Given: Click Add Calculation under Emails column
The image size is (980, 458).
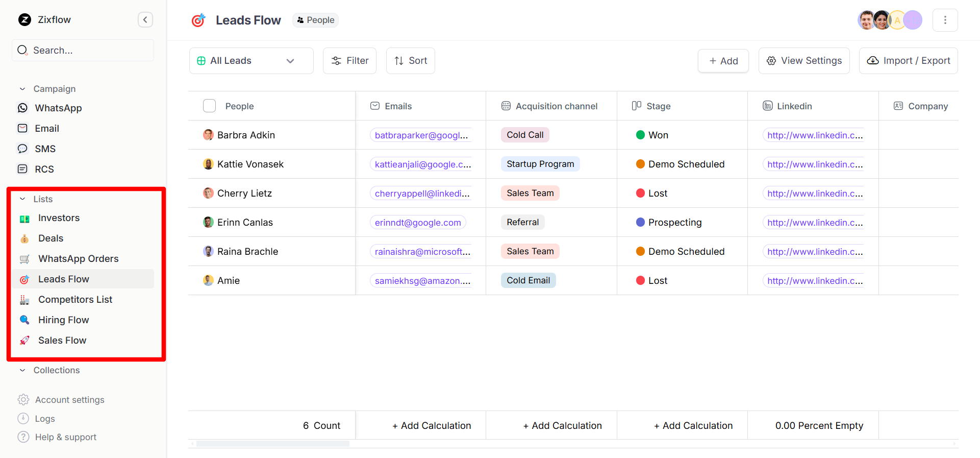Looking at the screenshot, I should click(432, 425).
